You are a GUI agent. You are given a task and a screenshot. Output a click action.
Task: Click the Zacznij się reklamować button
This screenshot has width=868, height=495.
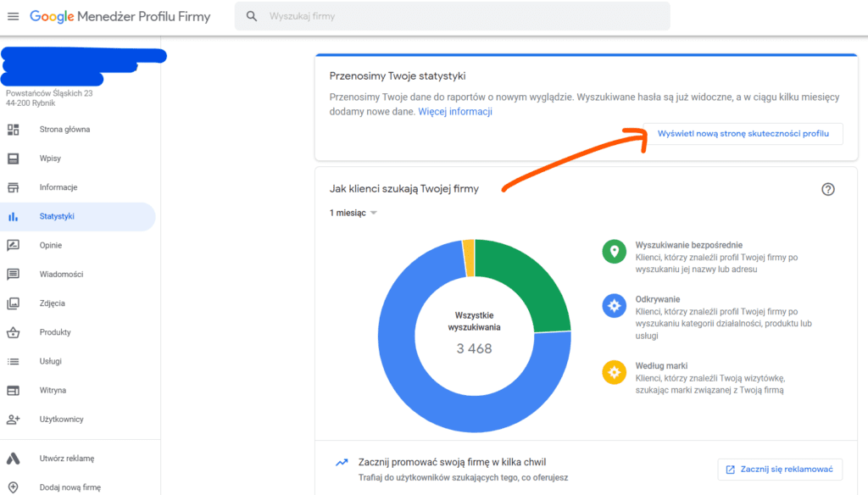pyautogui.click(x=780, y=470)
